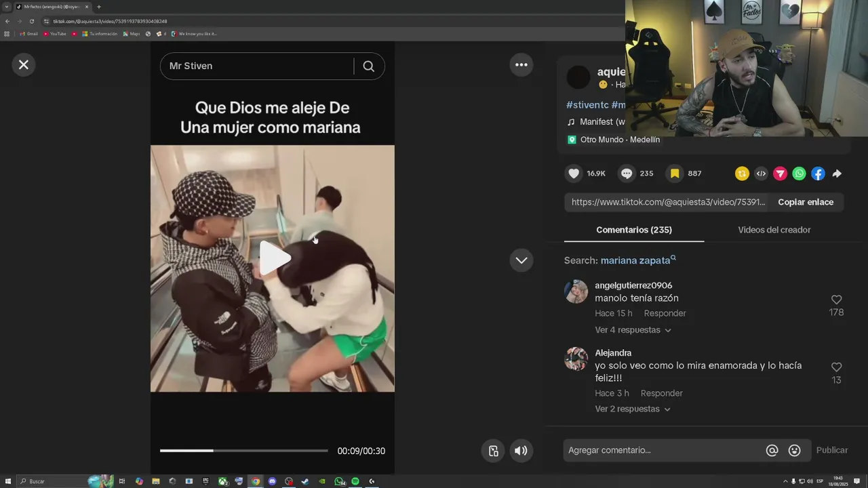This screenshot has height=488, width=868.
Task: Open the mariana zapata search link
Action: (638, 260)
